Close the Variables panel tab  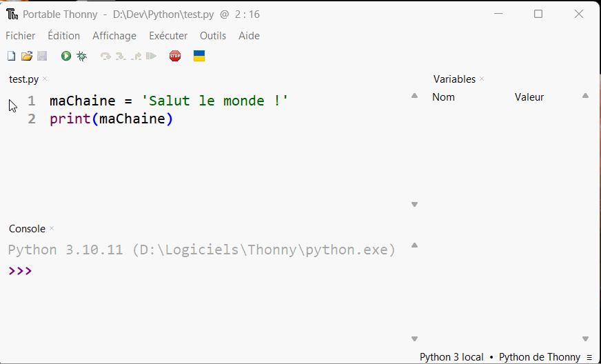(x=482, y=79)
